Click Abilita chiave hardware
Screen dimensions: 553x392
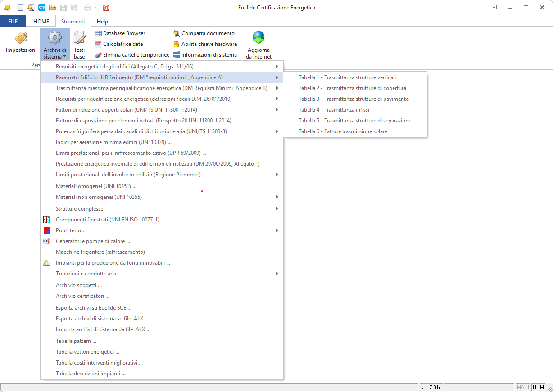205,44
